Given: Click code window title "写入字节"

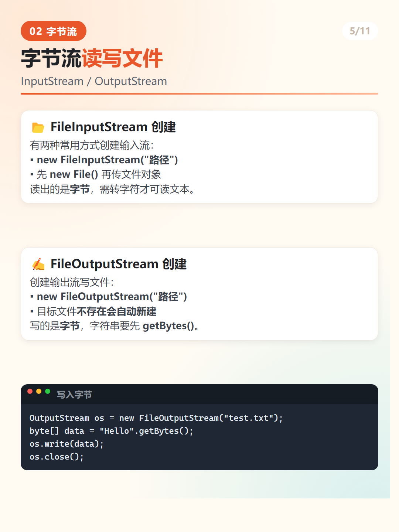Looking at the screenshot, I should click(74, 395).
